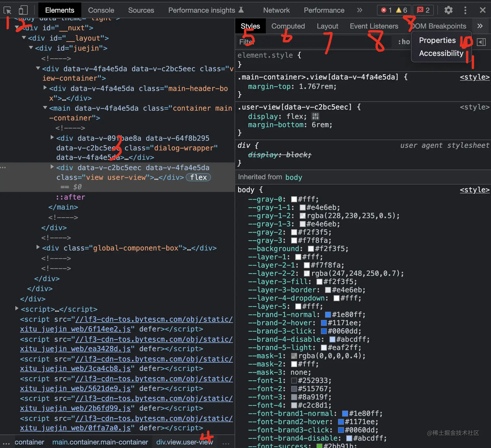Open the Performance insights panel
Screen dimensions: 491x448
tap(206, 10)
